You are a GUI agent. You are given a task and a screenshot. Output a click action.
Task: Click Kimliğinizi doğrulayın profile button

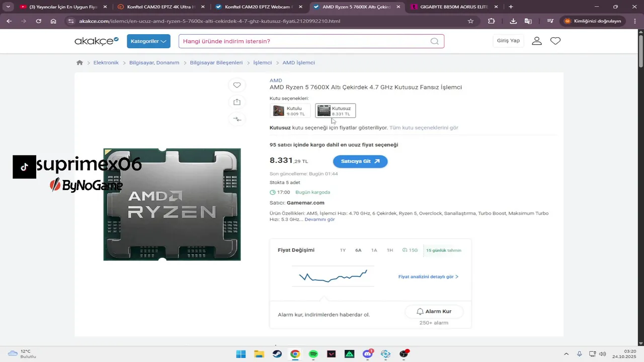594,21
